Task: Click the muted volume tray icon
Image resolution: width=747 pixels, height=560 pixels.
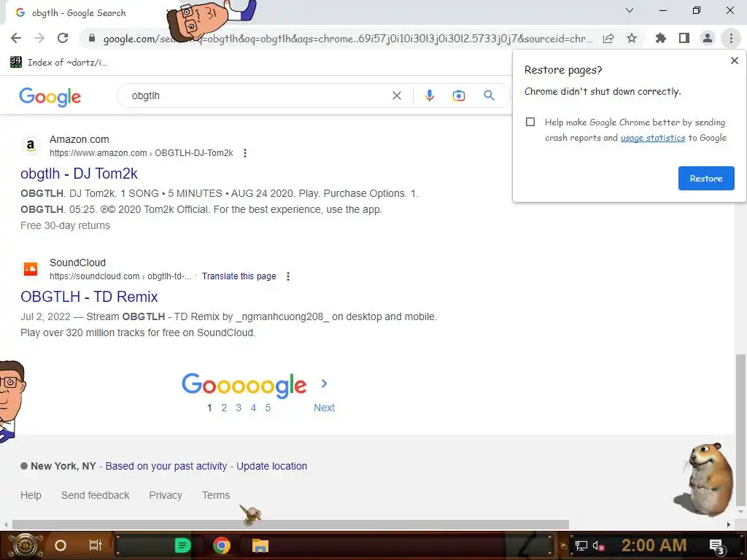Action: pyautogui.click(x=598, y=545)
